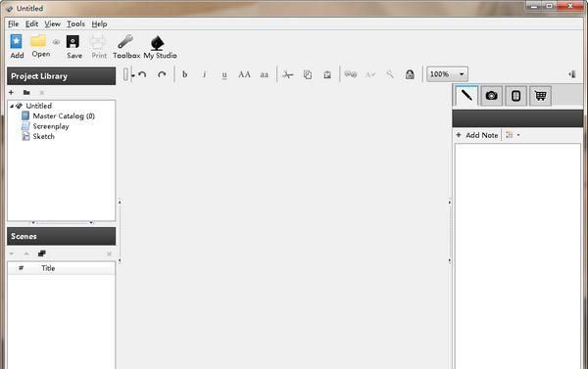Click inside the notes list area
Screen dimensions: 588x369
tap(517, 255)
